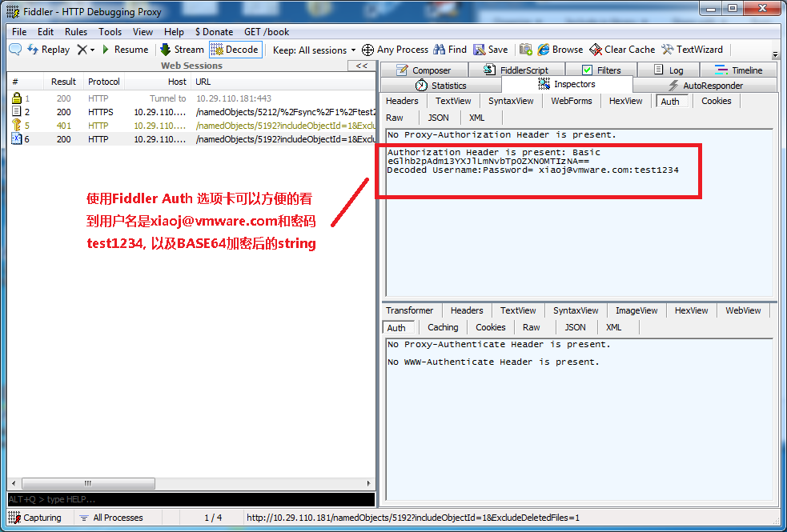
Task: Click the sessions horizontal scrollbar thumb
Action: [88, 483]
